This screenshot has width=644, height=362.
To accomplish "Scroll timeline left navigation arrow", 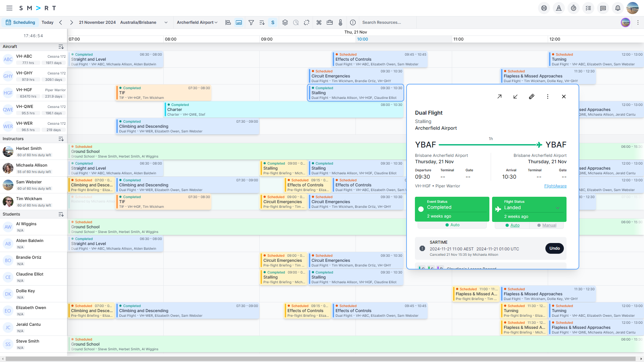I will click(60, 22).
